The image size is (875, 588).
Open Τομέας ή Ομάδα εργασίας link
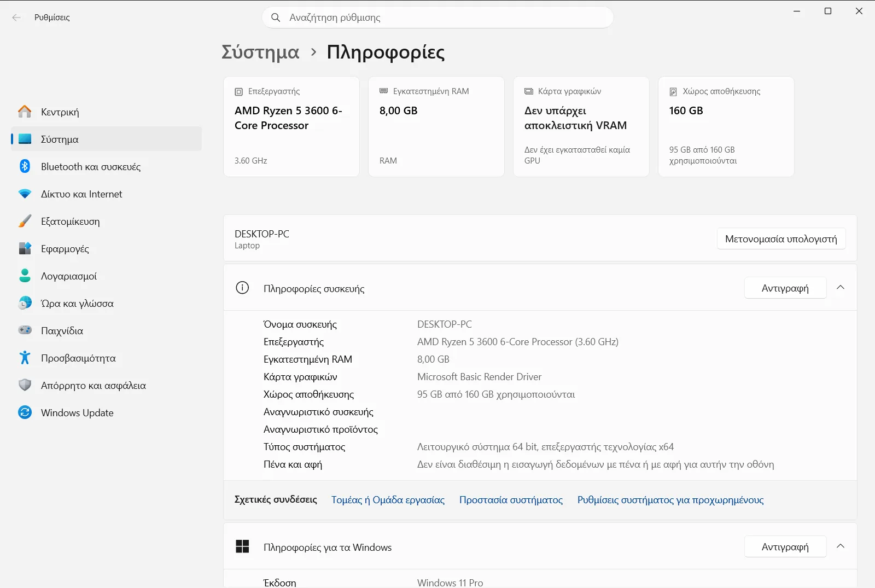[388, 500]
